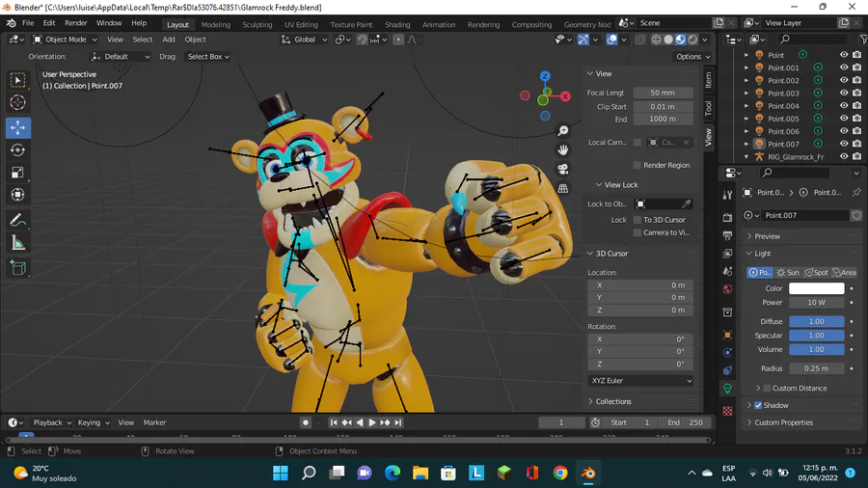868x488 pixels.
Task: Enable Camera to View checkbox
Action: coord(637,232)
